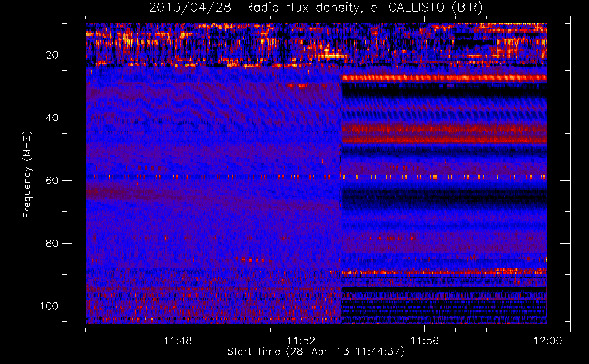
Task: Click the 'Start Time (28-Apr-13 11:44:37)' label
Action: tap(316, 352)
